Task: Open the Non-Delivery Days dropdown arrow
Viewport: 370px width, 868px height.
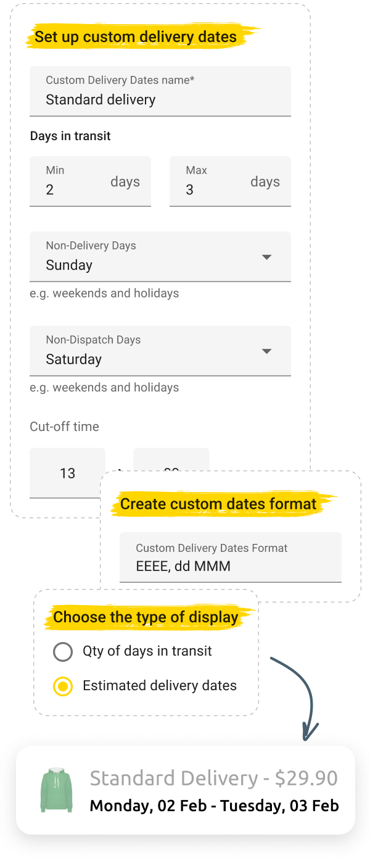Action: 266,257
